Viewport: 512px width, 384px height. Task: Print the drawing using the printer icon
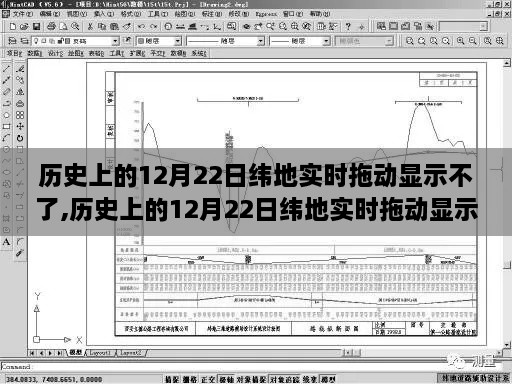point(51,26)
